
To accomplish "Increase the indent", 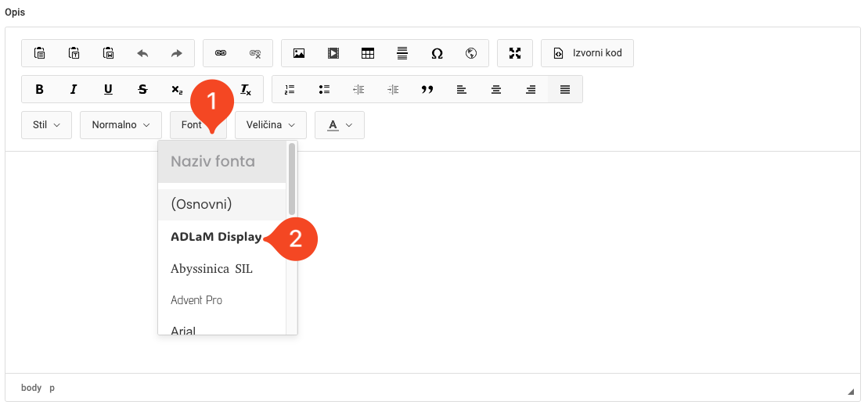I will [x=393, y=90].
